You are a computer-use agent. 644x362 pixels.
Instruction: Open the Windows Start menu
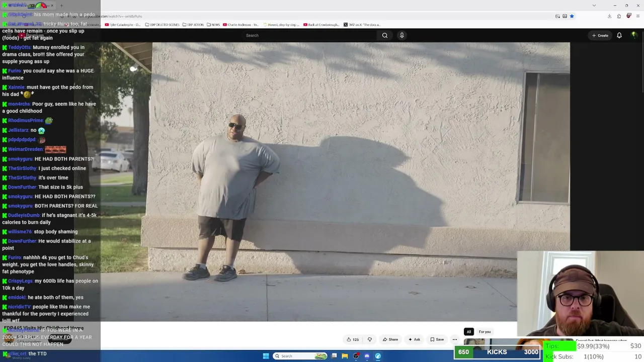(266, 356)
